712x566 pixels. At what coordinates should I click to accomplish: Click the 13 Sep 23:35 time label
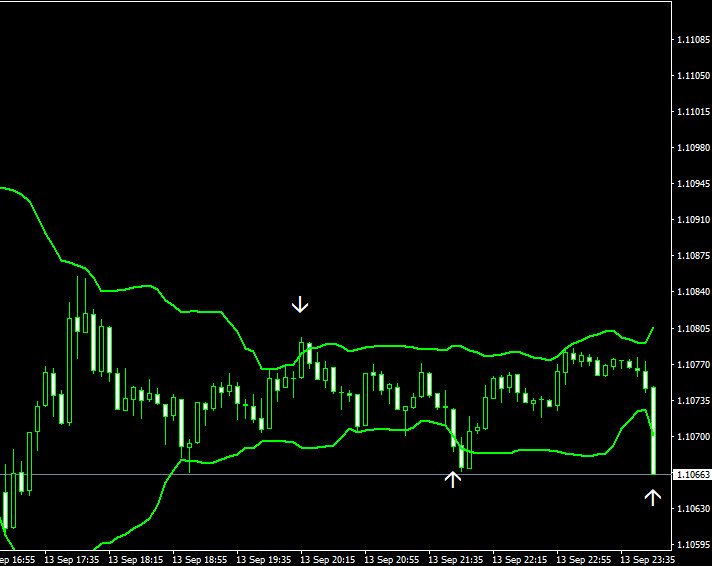(648, 560)
